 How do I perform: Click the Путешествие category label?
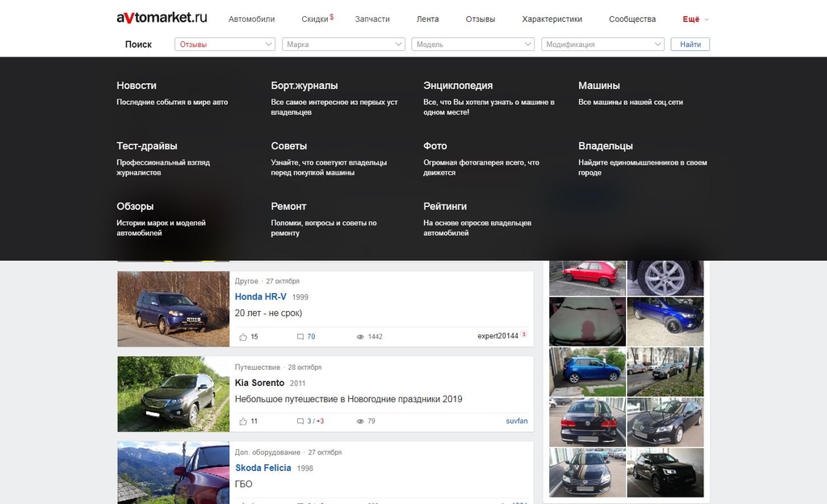pyautogui.click(x=258, y=367)
